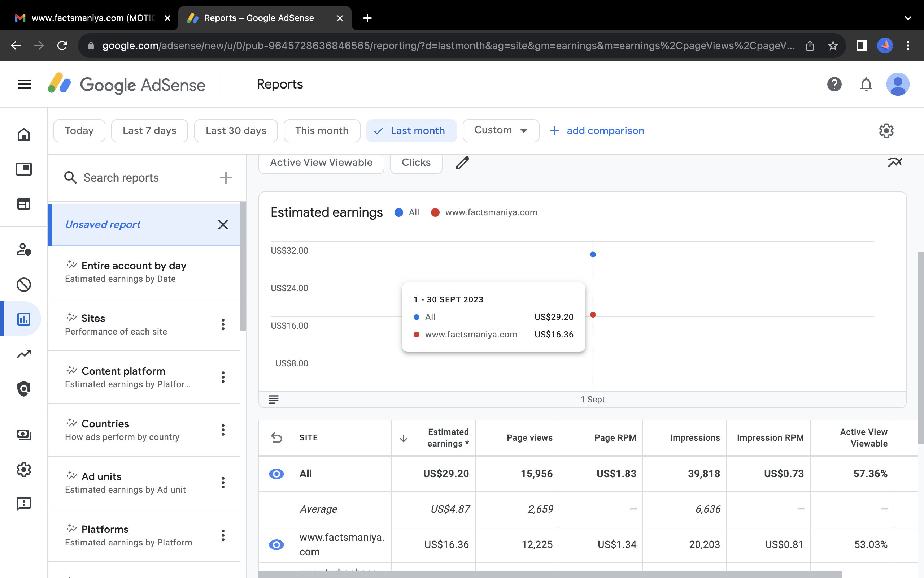Toggle the chart legend list icon
This screenshot has height=578, width=924.
(273, 400)
